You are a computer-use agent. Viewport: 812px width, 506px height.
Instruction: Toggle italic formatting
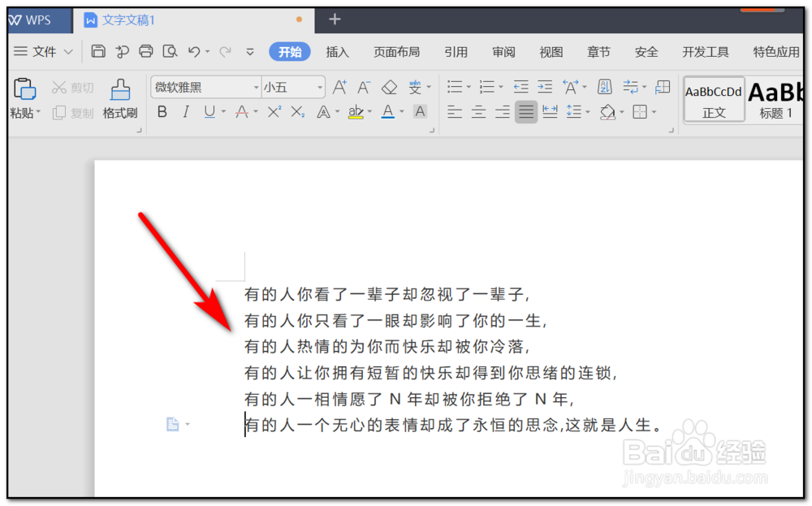pyautogui.click(x=185, y=111)
